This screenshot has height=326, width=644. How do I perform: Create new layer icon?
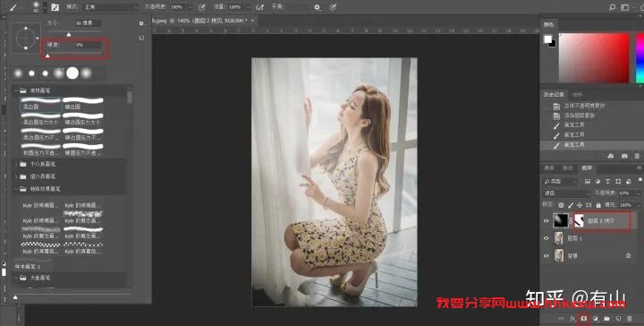[x=618, y=319]
